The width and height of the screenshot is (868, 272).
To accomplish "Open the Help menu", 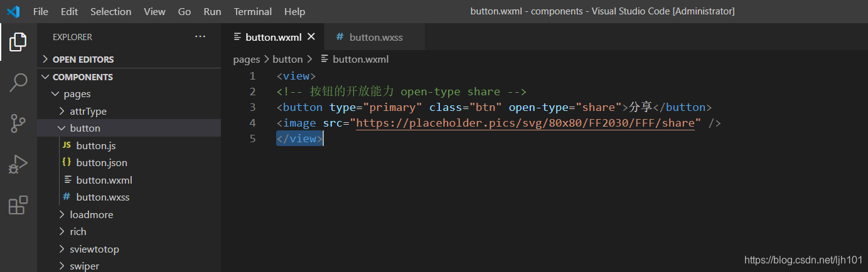I will pyautogui.click(x=294, y=11).
